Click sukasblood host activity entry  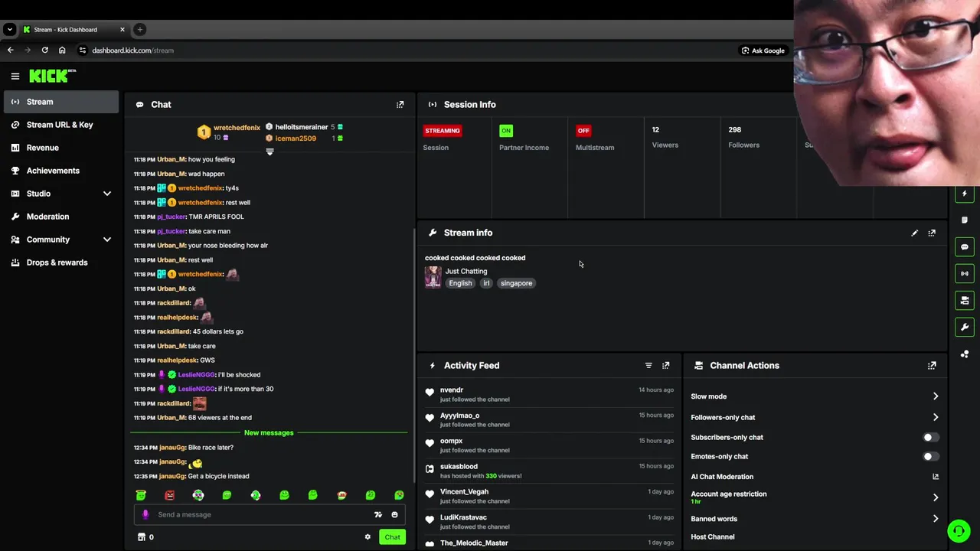(550, 471)
